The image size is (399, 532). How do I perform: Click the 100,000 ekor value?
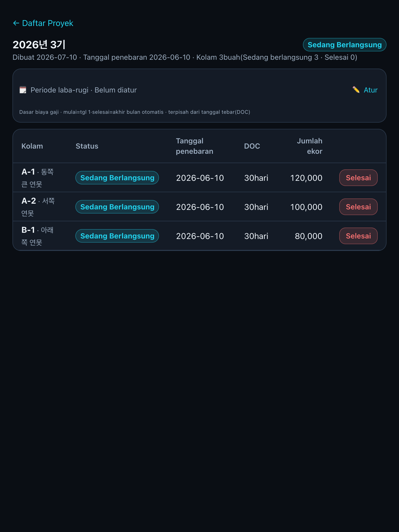point(306,207)
